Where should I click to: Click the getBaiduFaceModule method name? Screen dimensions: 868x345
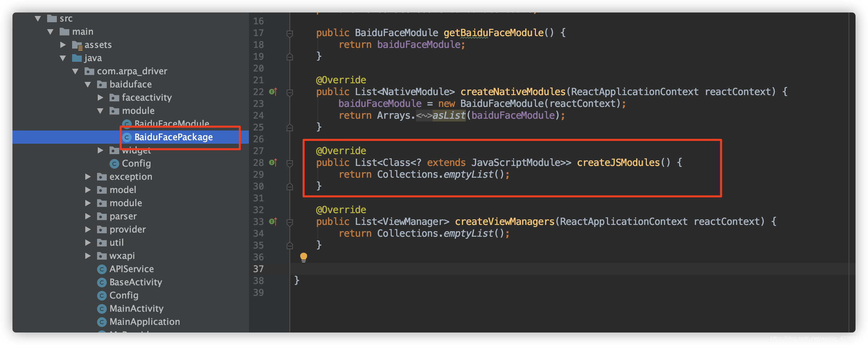[494, 33]
